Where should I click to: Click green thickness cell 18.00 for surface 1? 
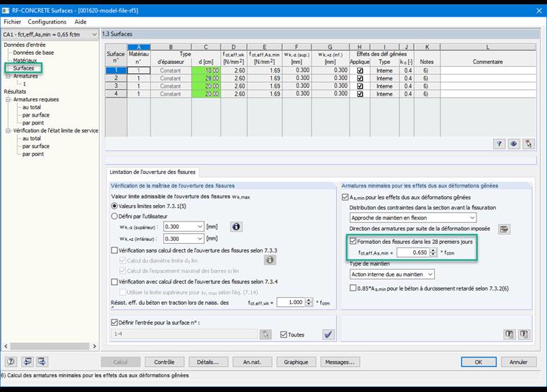point(206,70)
